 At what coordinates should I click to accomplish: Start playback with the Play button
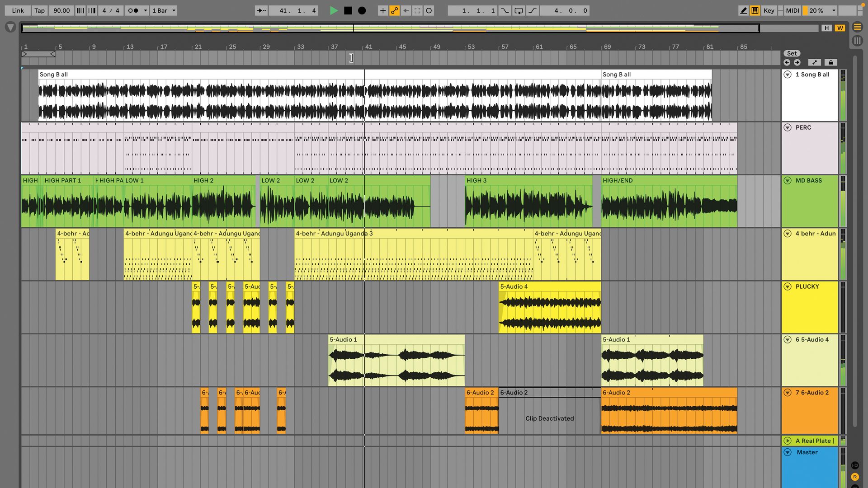pyautogui.click(x=335, y=10)
